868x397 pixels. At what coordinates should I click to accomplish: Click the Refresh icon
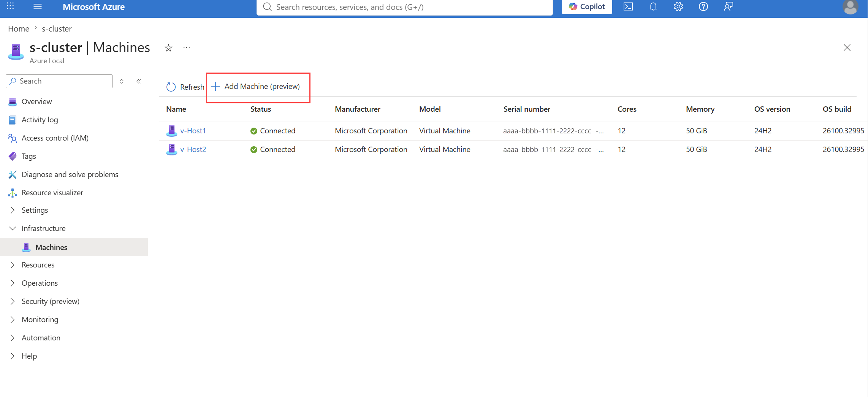click(171, 87)
